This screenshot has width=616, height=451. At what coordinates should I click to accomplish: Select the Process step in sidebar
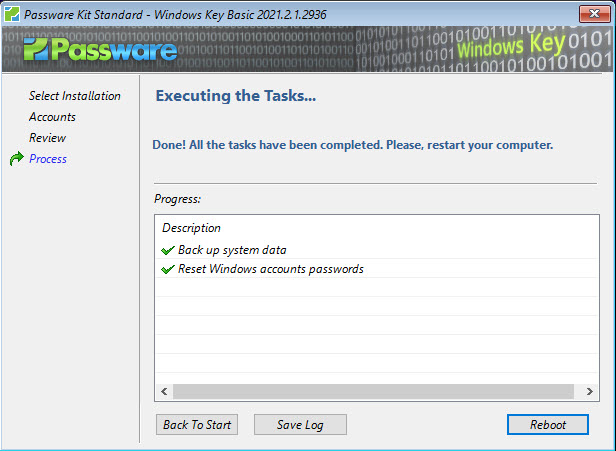(48, 159)
